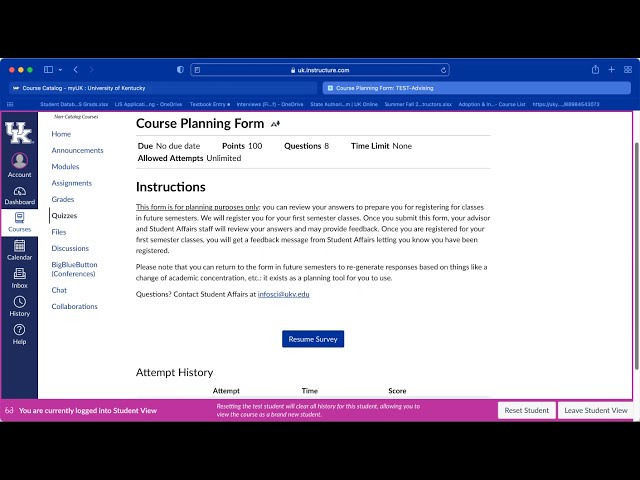Image resolution: width=640 pixels, height=480 pixels.
Task: Open the bookmarks grid icon in favorites bar
Action: click(x=10, y=104)
